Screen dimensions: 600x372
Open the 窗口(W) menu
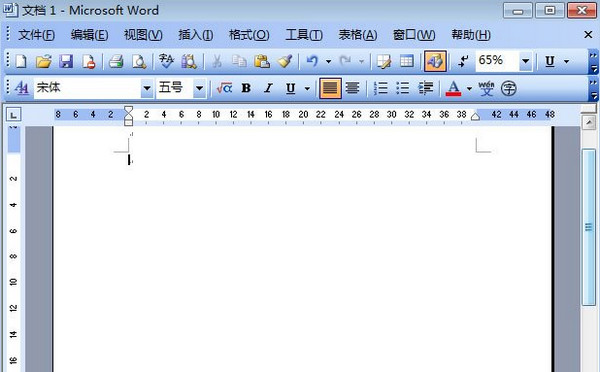(x=414, y=35)
